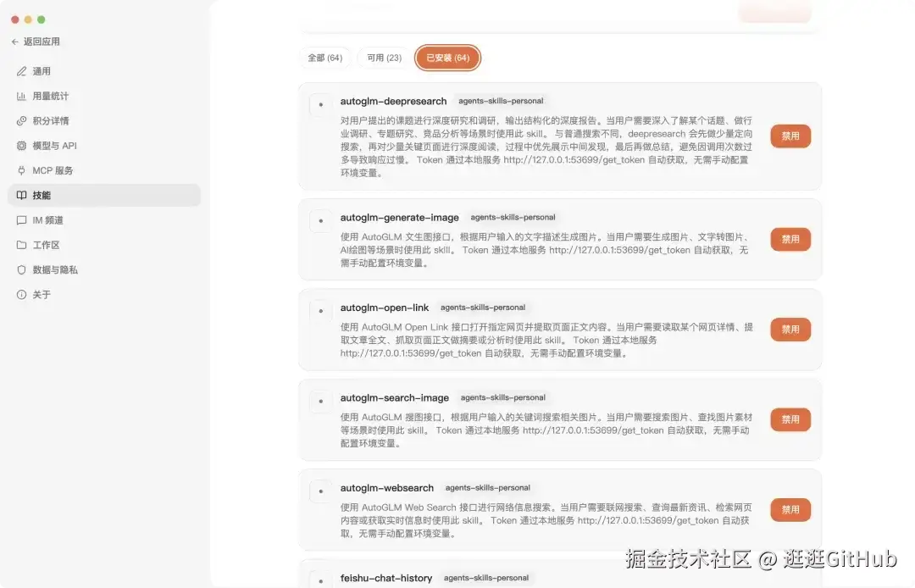The height and width of the screenshot is (588, 915).
Task: Disable autoglm-deepresearch with 禁用 button
Action: pyautogui.click(x=790, y=136)
